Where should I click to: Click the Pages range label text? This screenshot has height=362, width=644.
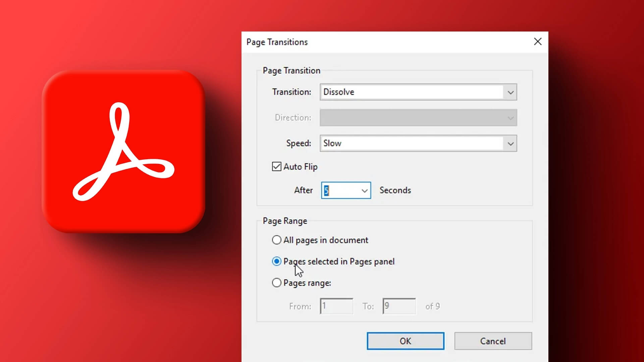(x=307, y=283)
